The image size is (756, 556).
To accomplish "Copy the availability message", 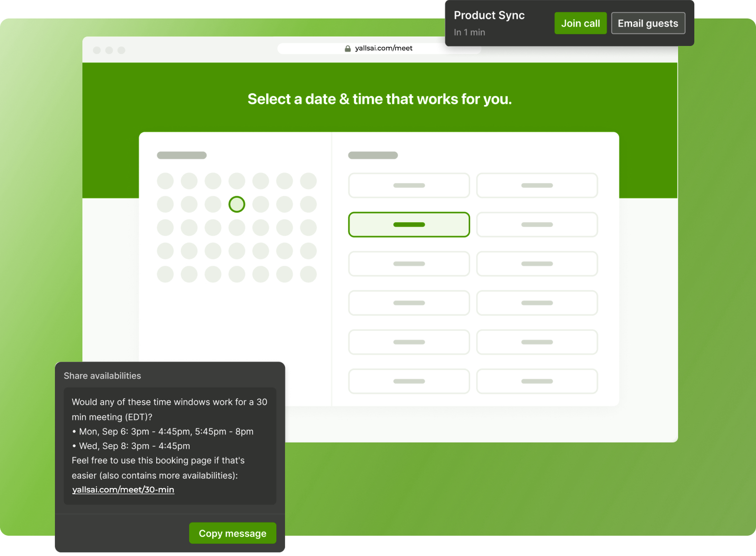I will [x=232, y=533].
